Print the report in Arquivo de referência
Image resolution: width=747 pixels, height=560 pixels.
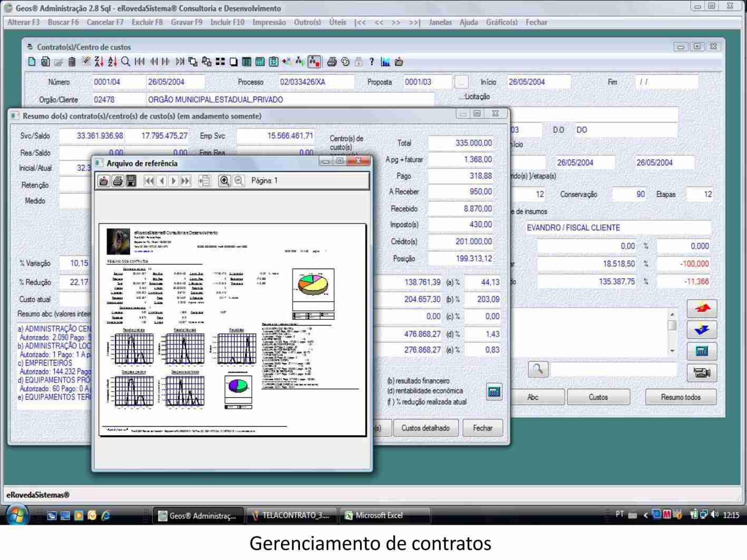[x=118, y=181]
